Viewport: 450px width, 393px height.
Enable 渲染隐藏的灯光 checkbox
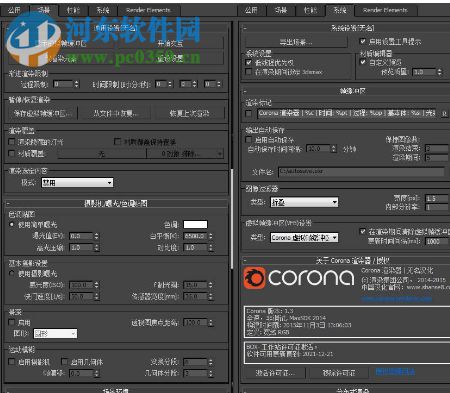click(x=12, y=142)
